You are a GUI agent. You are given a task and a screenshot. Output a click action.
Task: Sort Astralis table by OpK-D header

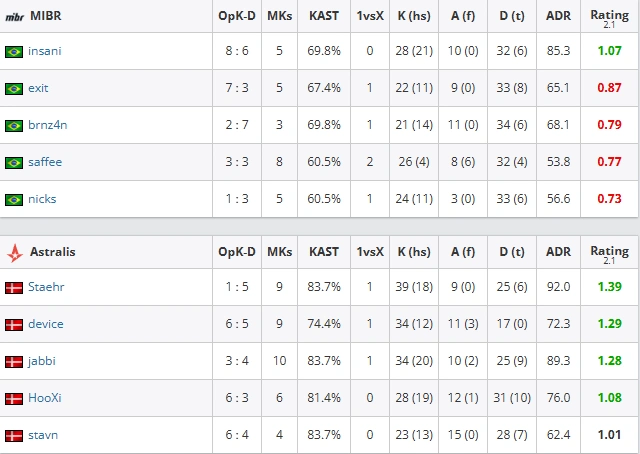(237, 252)
